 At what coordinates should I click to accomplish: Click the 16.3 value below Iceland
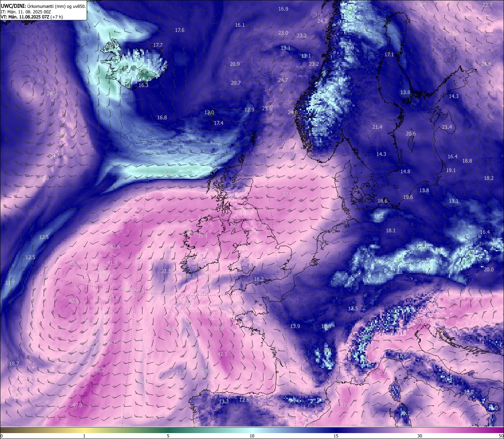tap(143, 85)
